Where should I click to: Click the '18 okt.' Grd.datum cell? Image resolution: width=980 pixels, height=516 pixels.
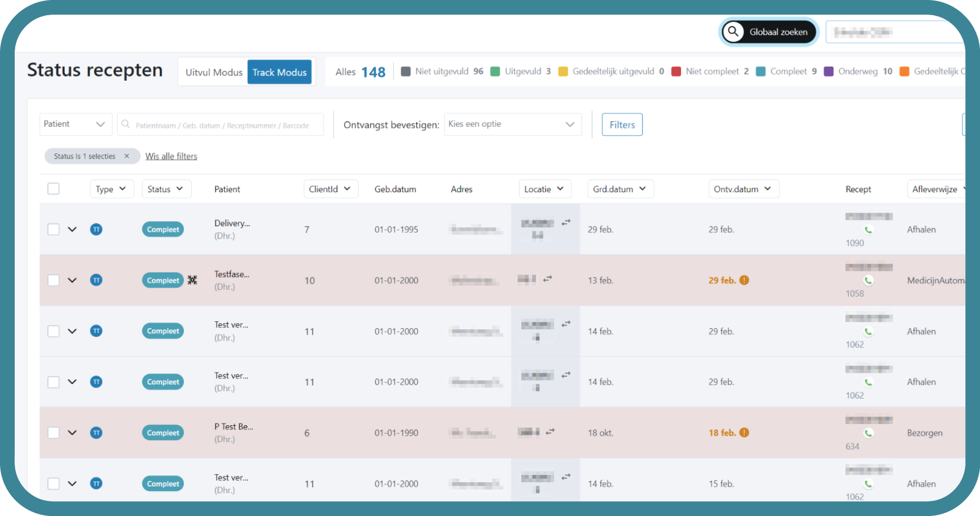pyautogui.click(x=601, y=433)
